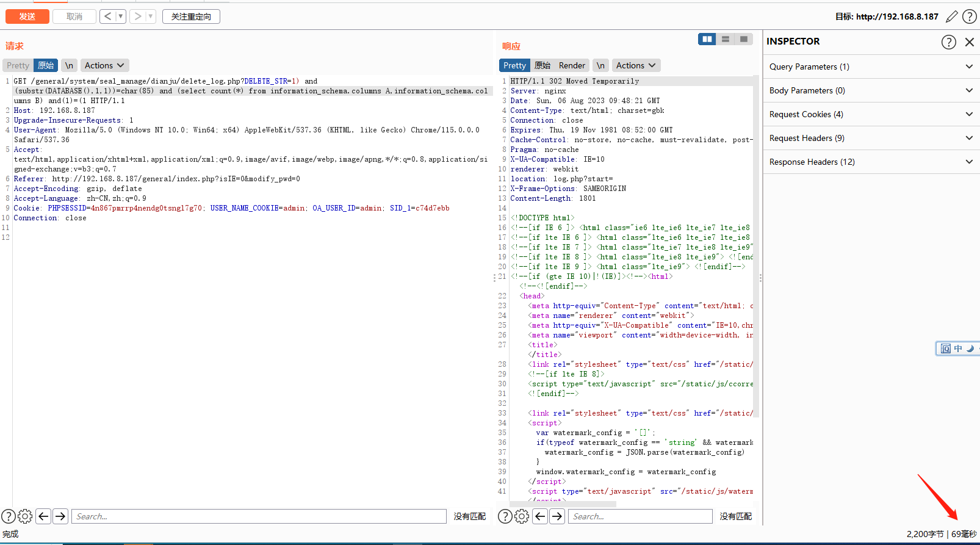The image size is (980, 545).
Task: Click the 'Connection: close' request header line
Action: click(50, 218)
